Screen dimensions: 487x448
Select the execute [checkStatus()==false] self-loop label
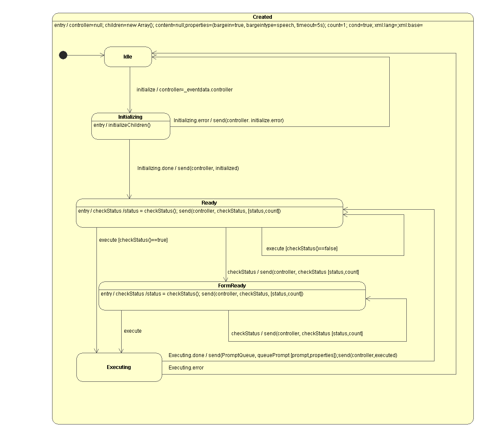pos(301,249)
